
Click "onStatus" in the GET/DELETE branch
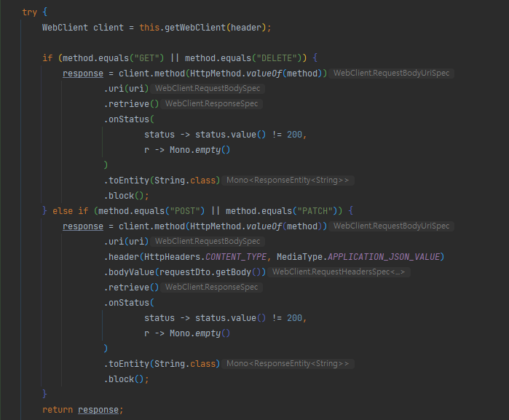(x=129, y=119)
